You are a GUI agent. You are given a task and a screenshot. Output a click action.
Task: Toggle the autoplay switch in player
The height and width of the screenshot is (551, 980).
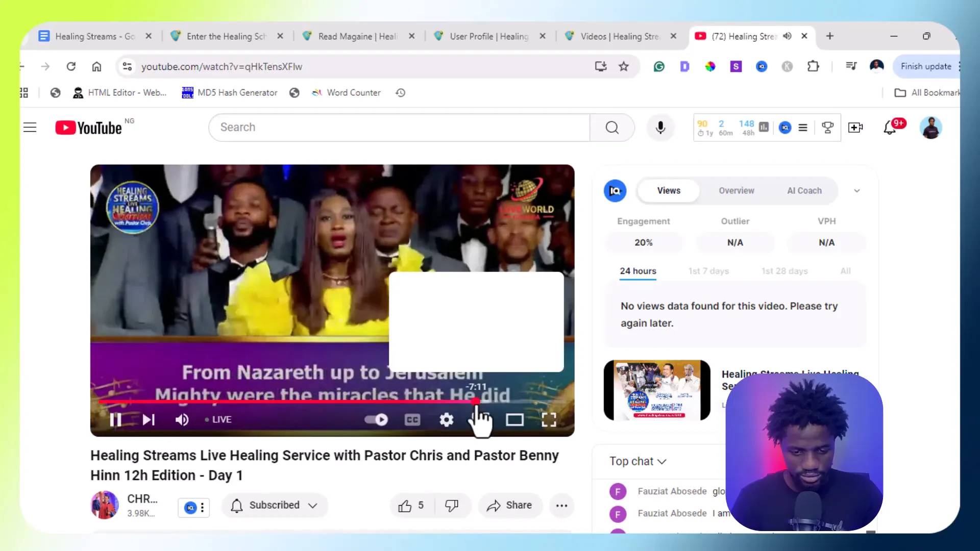(x=376, y=420)
